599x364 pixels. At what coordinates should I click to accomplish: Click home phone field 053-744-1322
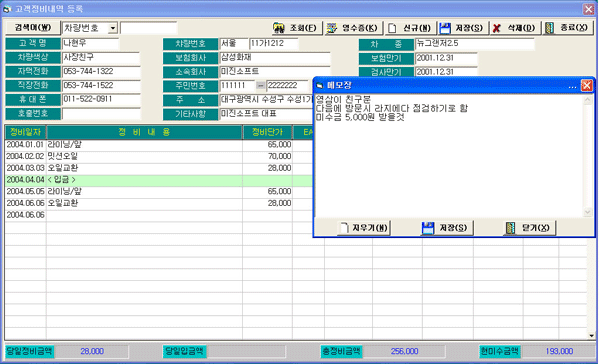pyautogui.click(x=101, y=71)
